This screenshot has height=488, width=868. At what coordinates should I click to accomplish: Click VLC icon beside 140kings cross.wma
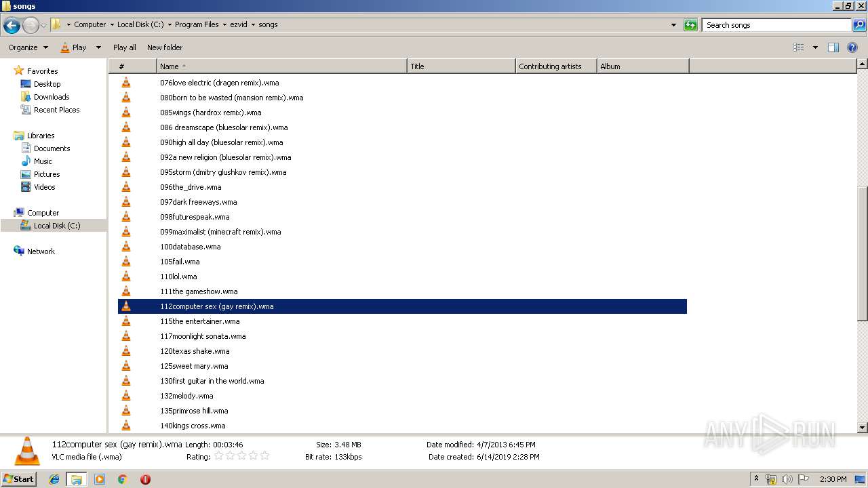pos(125,426)
